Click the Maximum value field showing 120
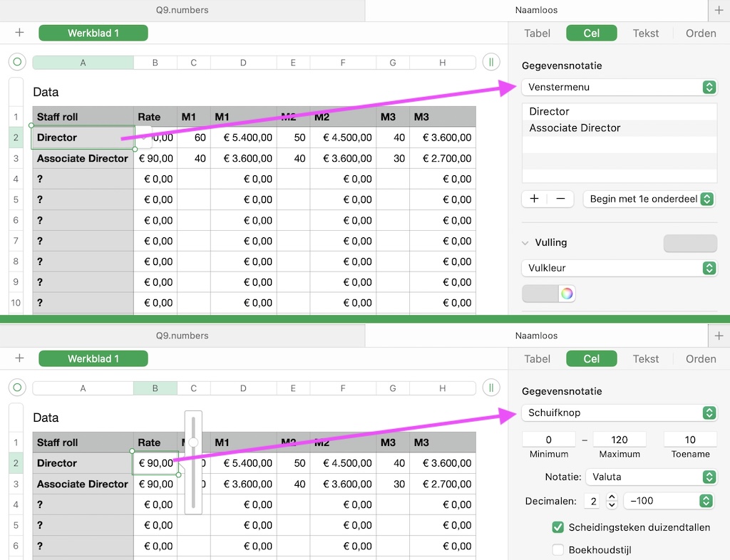 (620, 440)
